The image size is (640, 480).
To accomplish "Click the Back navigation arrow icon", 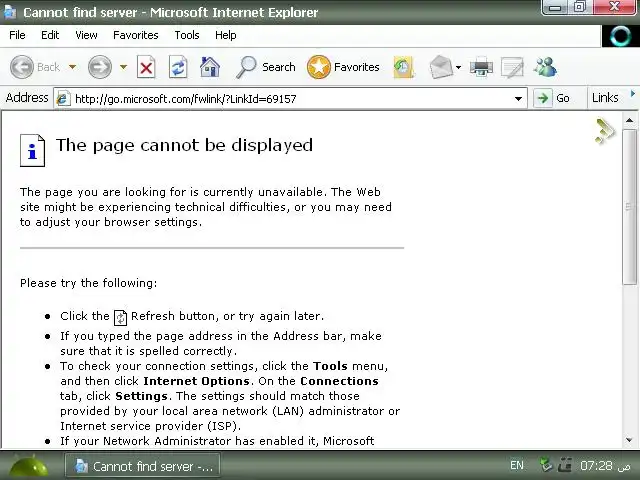I will click(22, 67).
